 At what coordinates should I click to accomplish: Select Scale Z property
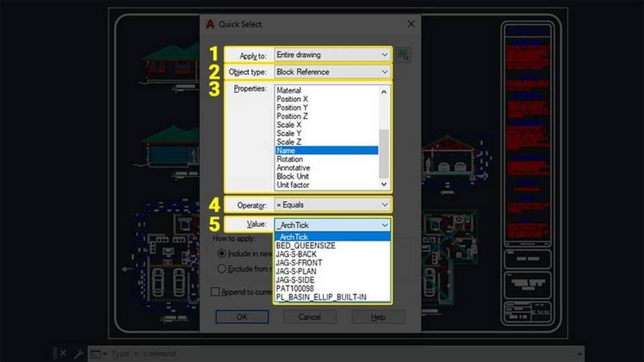327,142
